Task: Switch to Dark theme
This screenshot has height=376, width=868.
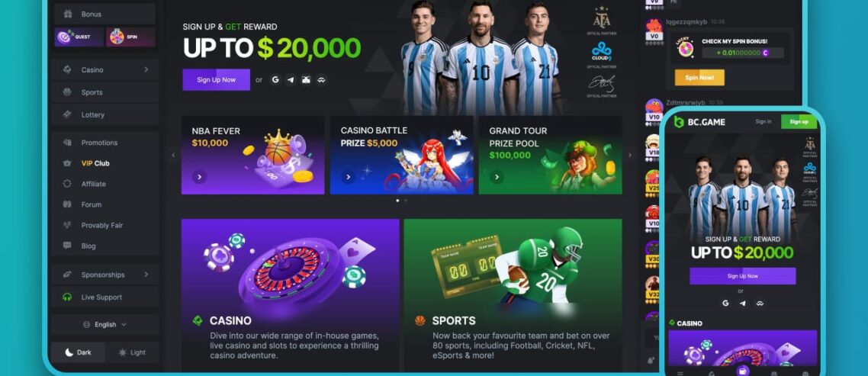Action: coord(78,352)
